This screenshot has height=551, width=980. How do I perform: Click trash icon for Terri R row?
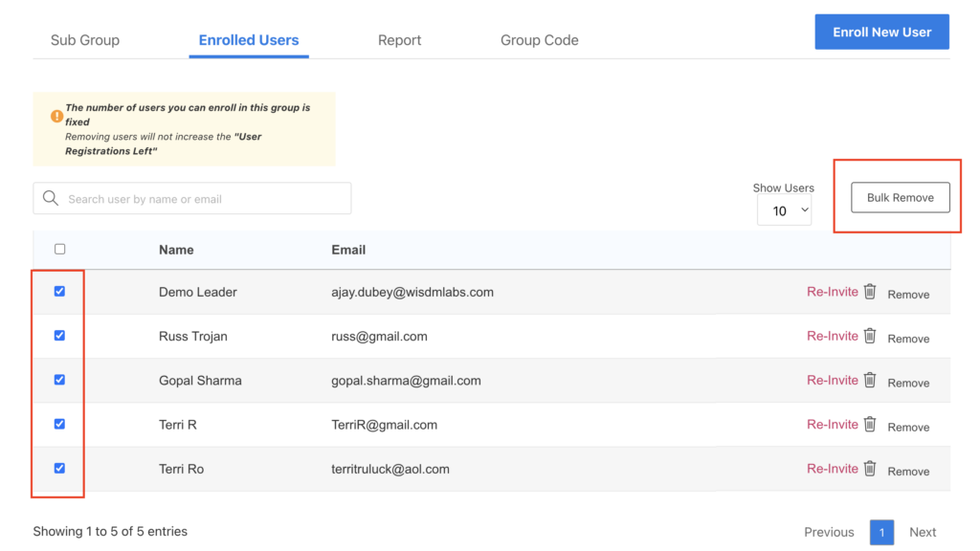[869, 424]
